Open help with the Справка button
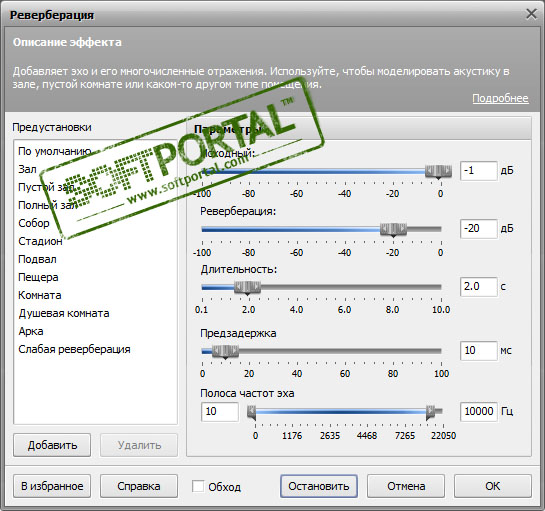 139,486
